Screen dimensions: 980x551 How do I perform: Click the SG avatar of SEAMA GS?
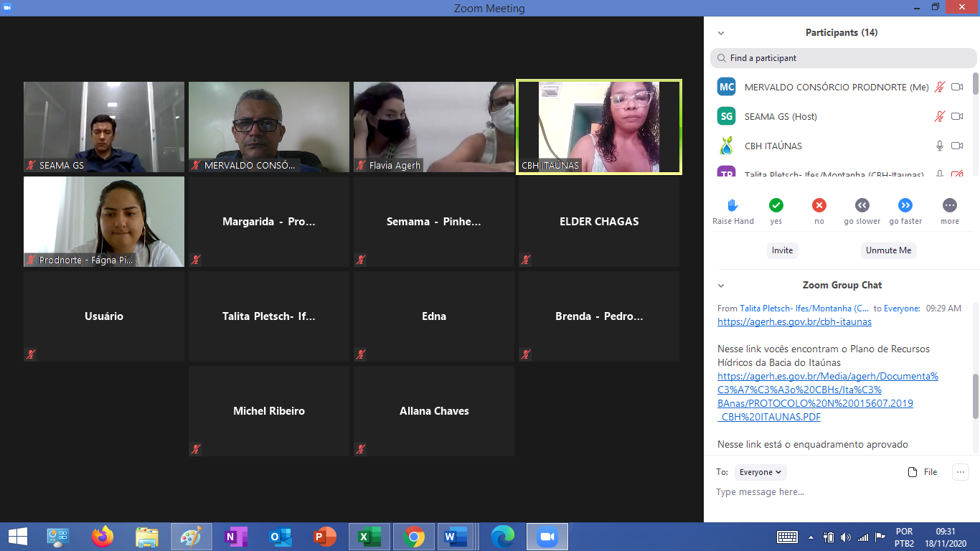727,116
